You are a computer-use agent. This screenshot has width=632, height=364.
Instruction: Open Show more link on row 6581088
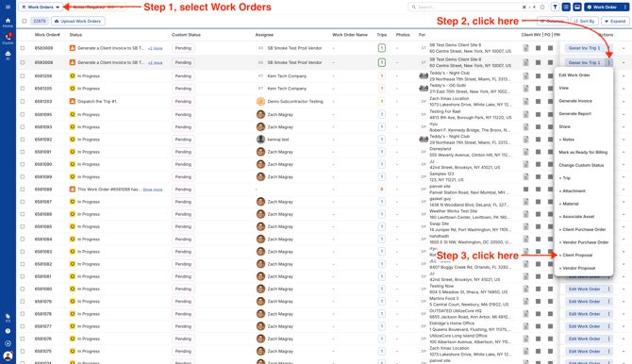pos(153,190)
